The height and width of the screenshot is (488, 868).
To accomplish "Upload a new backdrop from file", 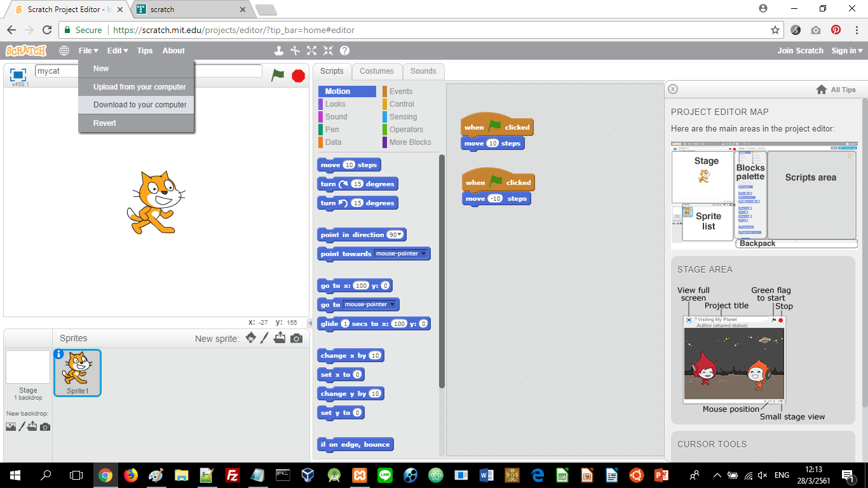I will [32, 426].
